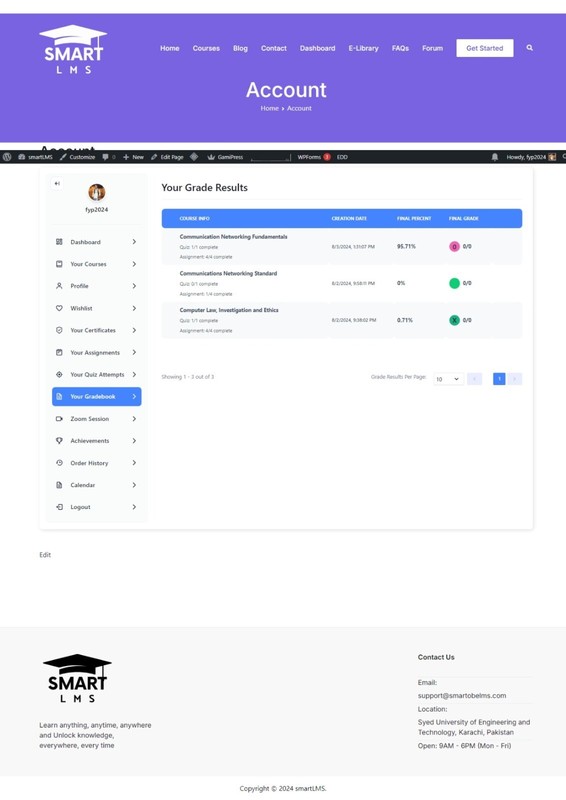The height and width of the screenshot is (800, 566).
Task: Expand the Dashboard sidebar chevron
Action: point(134,242)
